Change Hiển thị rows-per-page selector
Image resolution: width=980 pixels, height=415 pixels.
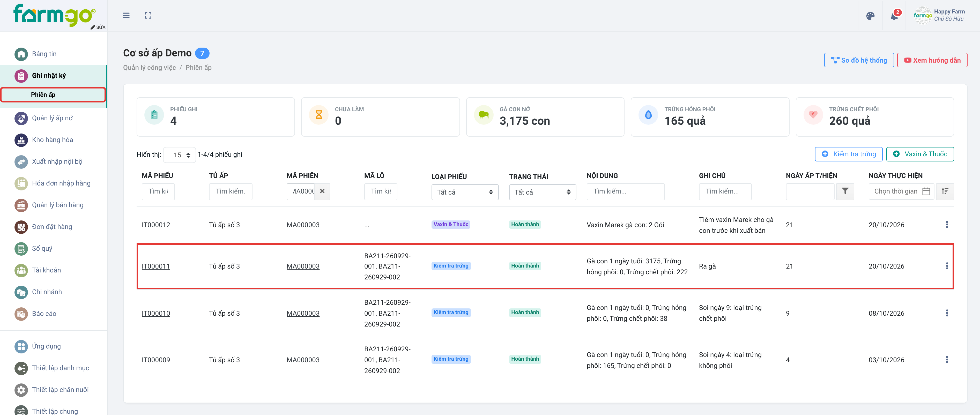pos(180,155)
